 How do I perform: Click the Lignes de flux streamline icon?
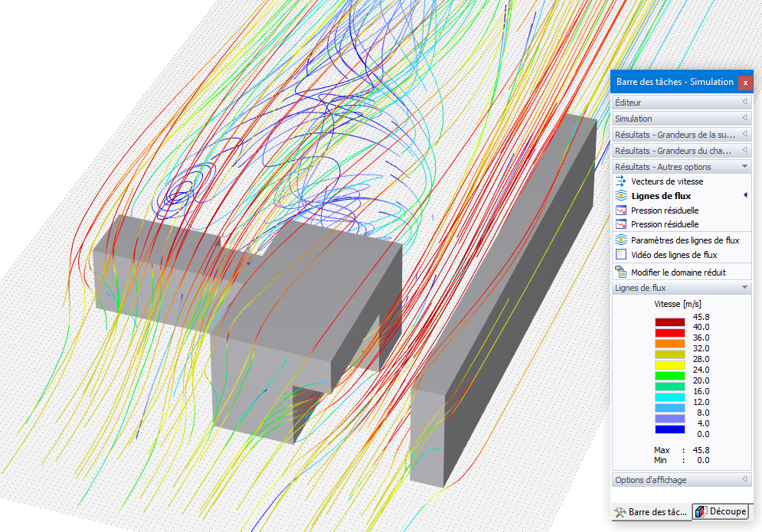[x=620, y=195]
